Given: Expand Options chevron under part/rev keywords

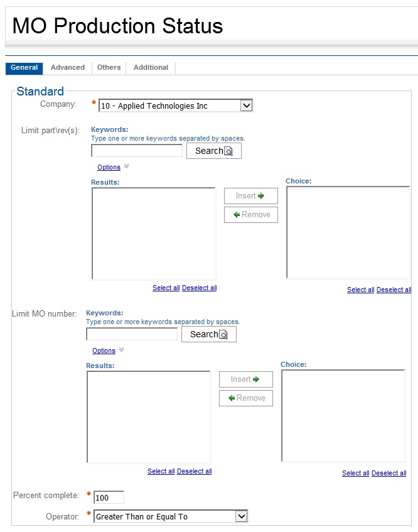Looking at the screenshot, I should coord(126,166).
